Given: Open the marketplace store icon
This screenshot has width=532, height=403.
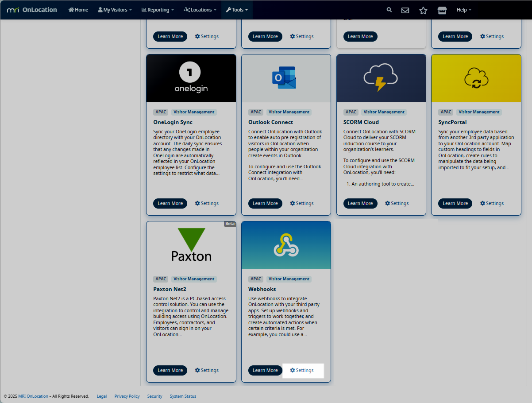Looking at the screenshot, I should tap(442, 10).
